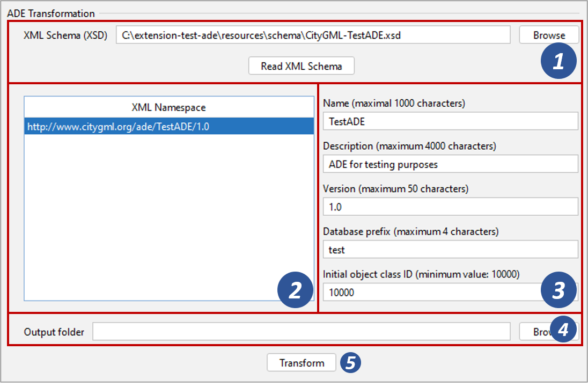Click the ADE Transformation group title

(x=51, y=13)
